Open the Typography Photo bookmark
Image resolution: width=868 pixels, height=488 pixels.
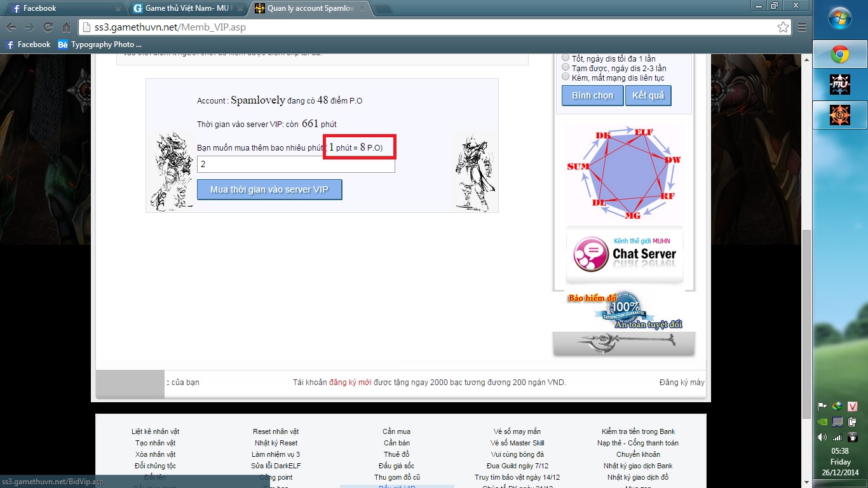(x=100, y=44)
